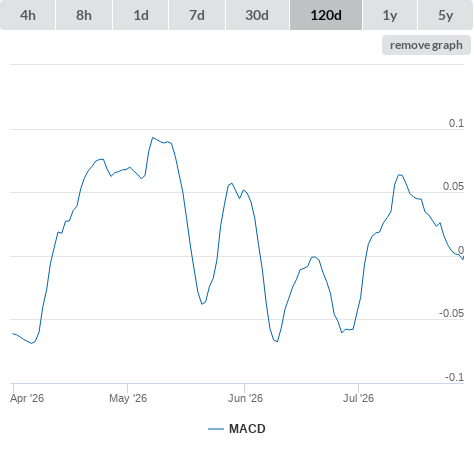Click the blue MACD legend line swatch
Image resolution: width=474 pixels, height=455 pixels.
216,429
